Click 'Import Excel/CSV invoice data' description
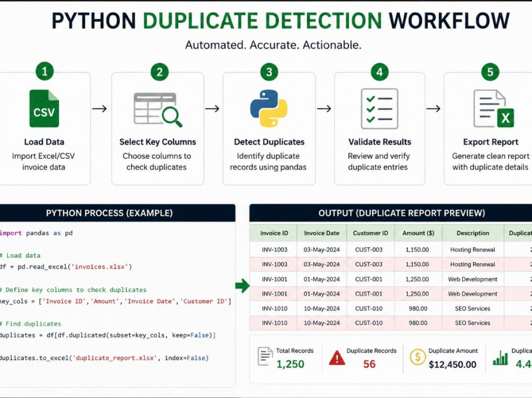Screen dimensions: 532x398 44,162
